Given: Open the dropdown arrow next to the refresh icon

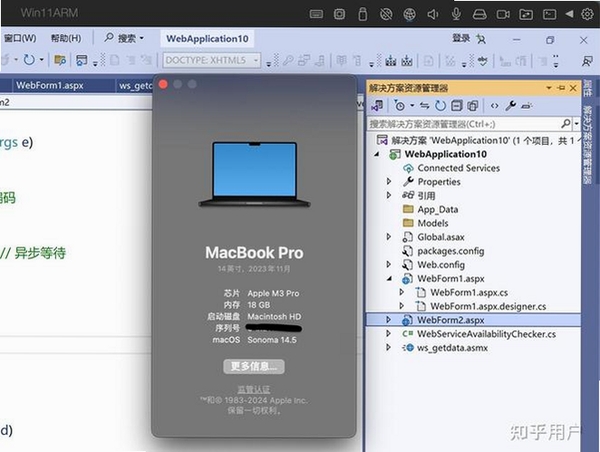Looking at the screenshot, I should coord(41,60).
